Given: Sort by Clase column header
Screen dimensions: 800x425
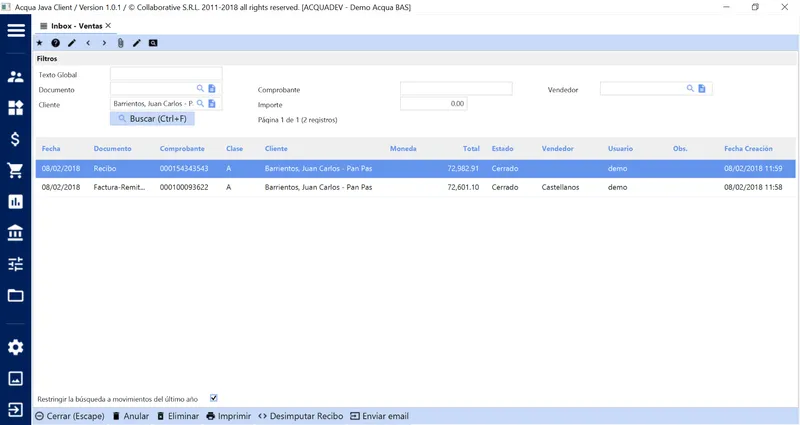Looking at the screenshot, I should [235, 148].
